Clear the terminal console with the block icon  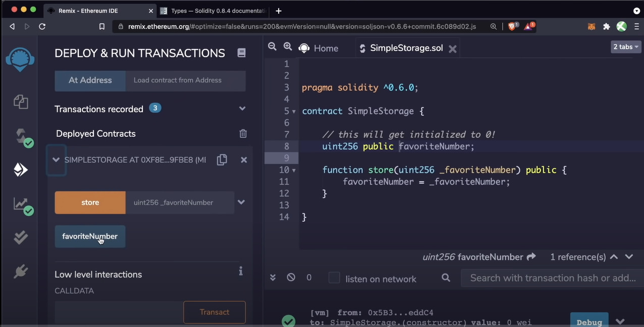tap(290, 277)
